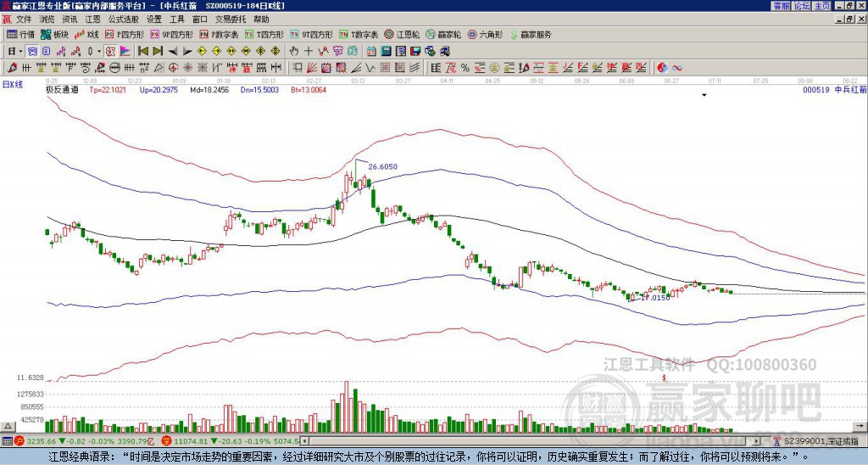Click the SZ399001 深证成指 status text

(x=822, y=442)
